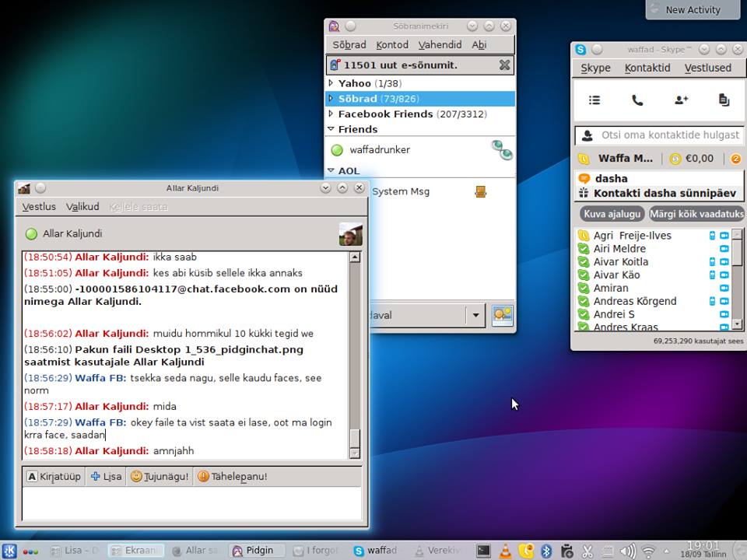This screenshot has height=560, width=747.
Task: Click the Skype phone dial icon
Action: [637, 100]
